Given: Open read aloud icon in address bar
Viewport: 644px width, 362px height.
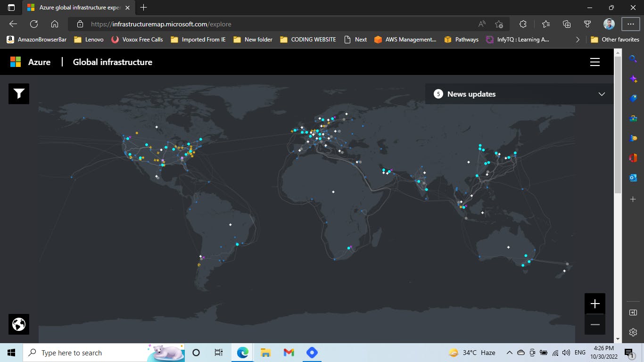Looking at the screenshot, I should [x=482, y=24].
